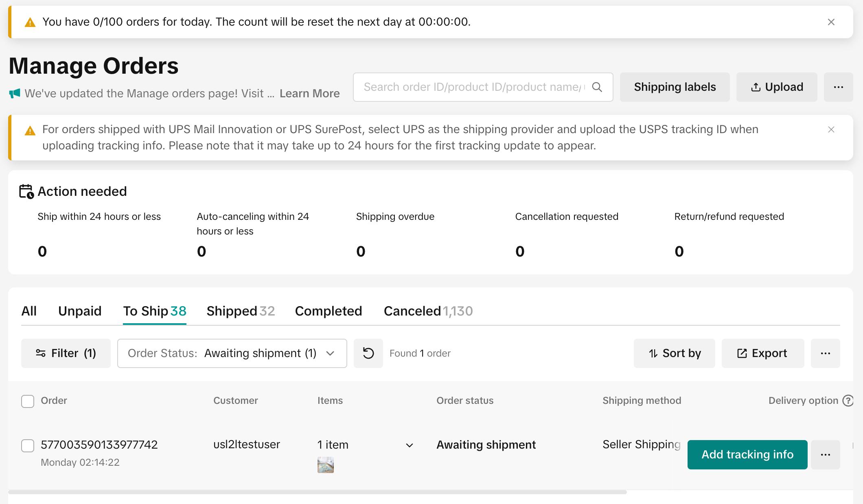863x504 pixels.
Task: Click the order item thumbnail image
Action: point(325,465)
